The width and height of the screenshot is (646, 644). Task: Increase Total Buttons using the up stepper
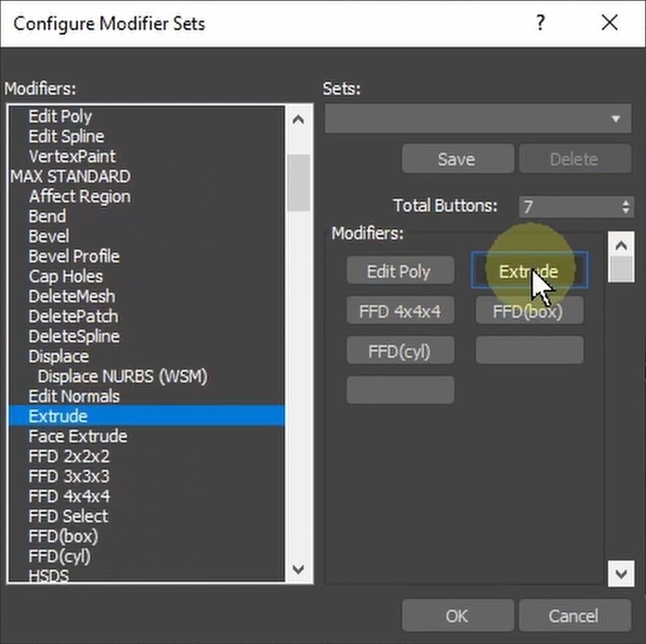pyautogui.click(x=627, y=201)
